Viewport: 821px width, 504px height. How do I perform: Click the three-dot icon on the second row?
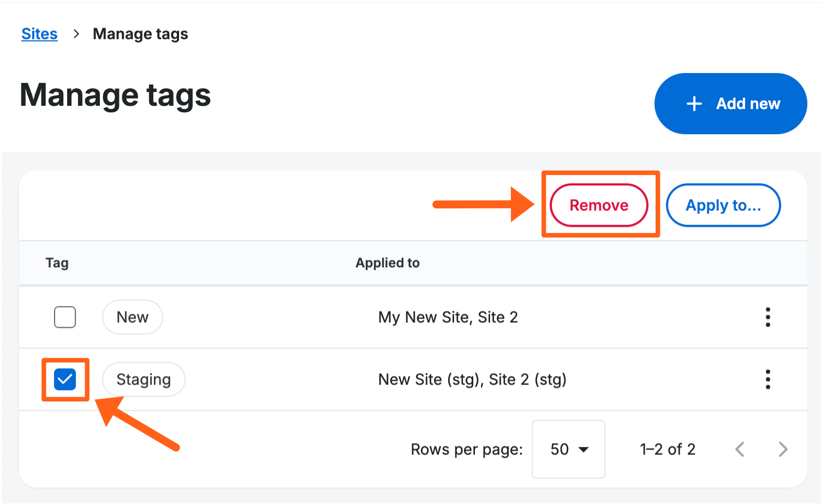(x=768, y=379)
